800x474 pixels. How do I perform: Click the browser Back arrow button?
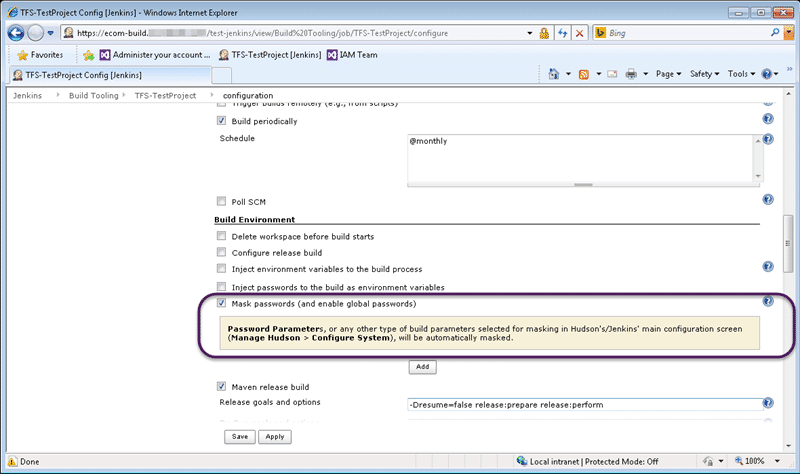point(16,33)
